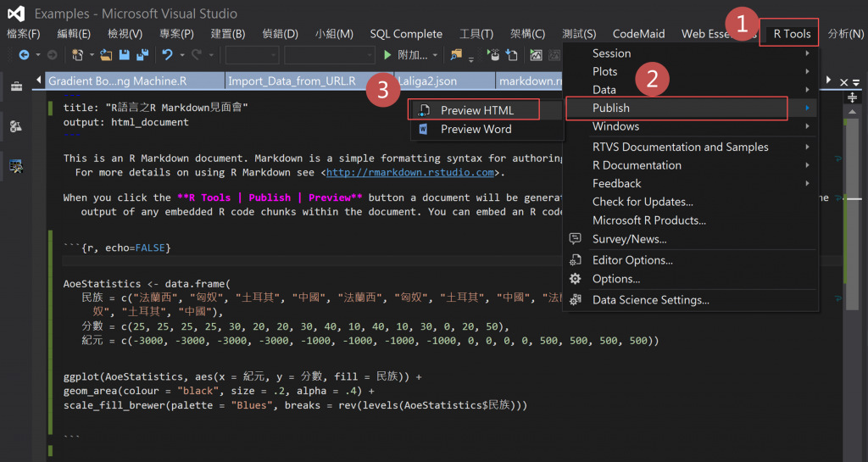Click the Open File folder icon
This screenshot has width=868, height=462.
[x=106, y=55]
